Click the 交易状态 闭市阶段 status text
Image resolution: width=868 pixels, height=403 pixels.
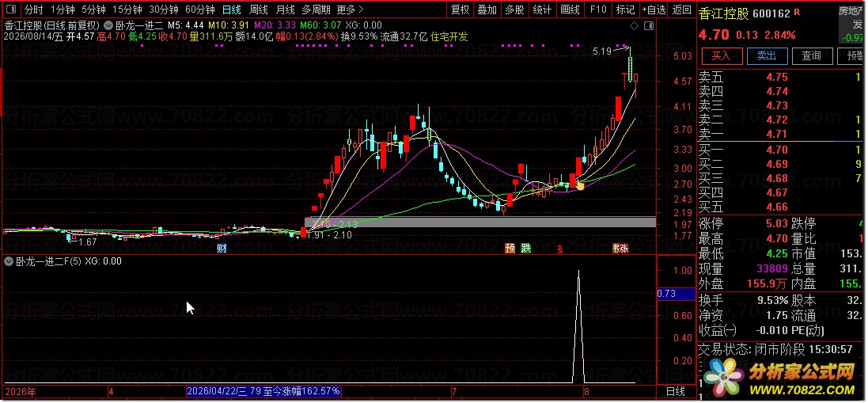click(x=774, y=349)
